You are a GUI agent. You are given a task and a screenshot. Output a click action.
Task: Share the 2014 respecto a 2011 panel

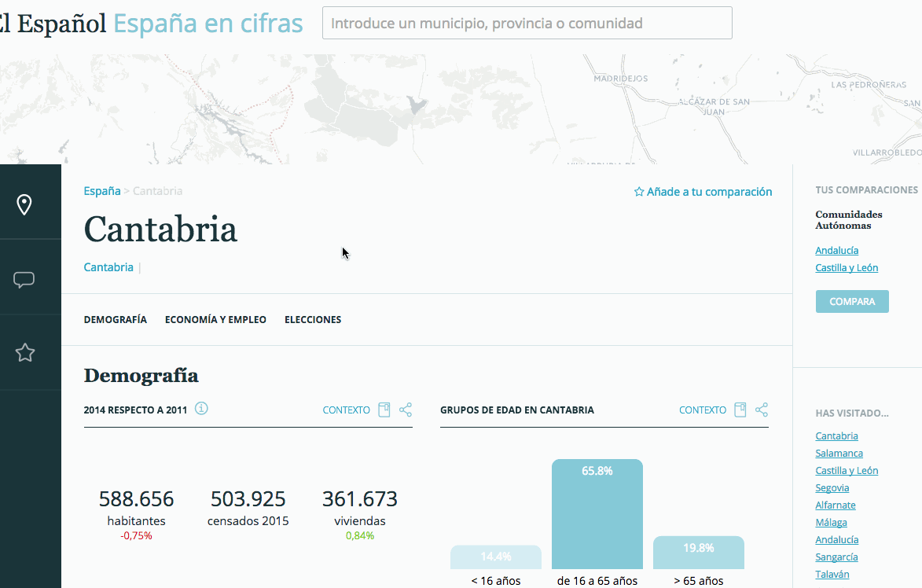(406, 410)
